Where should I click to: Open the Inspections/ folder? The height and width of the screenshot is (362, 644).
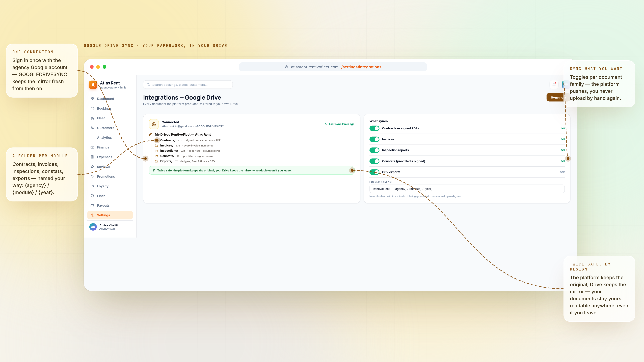169,151
